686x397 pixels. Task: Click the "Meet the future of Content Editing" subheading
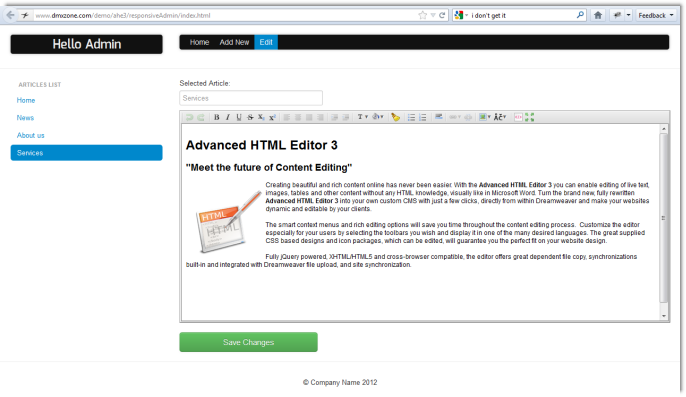coord(269,168)
